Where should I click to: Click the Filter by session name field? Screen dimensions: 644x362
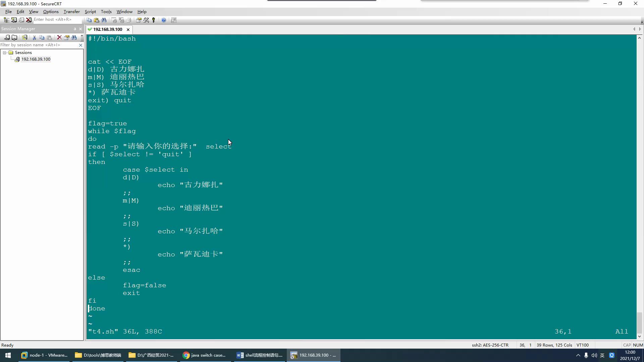coord(39,45)
